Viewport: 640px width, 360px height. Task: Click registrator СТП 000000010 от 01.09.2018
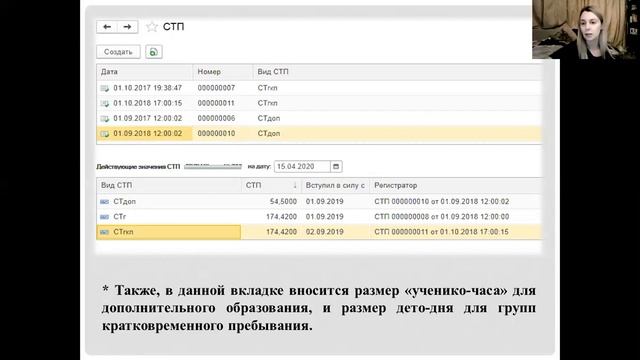click(x=442, y=201)
